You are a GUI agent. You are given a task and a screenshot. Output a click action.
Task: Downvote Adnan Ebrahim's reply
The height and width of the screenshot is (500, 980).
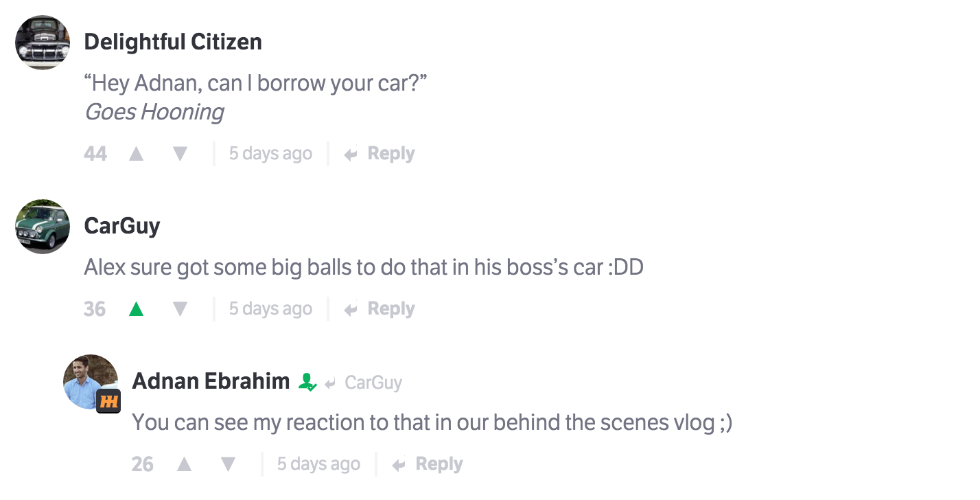point(228,464)
